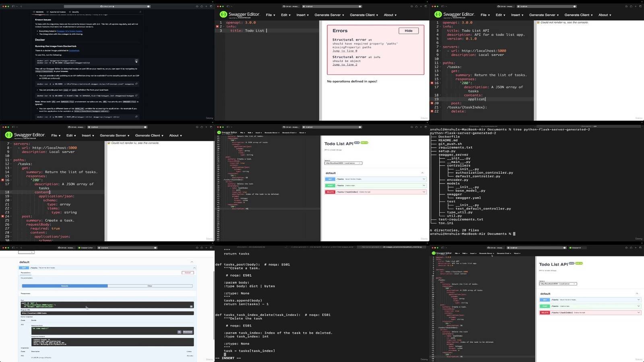Open 'Swagger UI's known issues' link in README
The image size is (644, 362).
point(69,31)
